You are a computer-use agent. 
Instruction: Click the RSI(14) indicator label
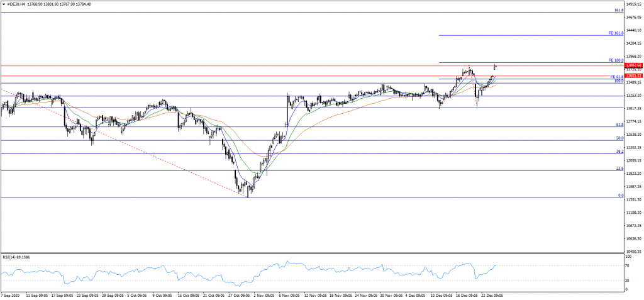(17, 257)
